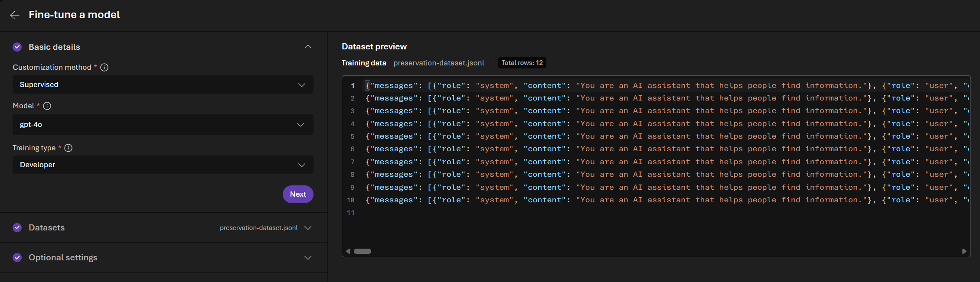Click the left scroll arrow of dataset preview

[348, 251]
